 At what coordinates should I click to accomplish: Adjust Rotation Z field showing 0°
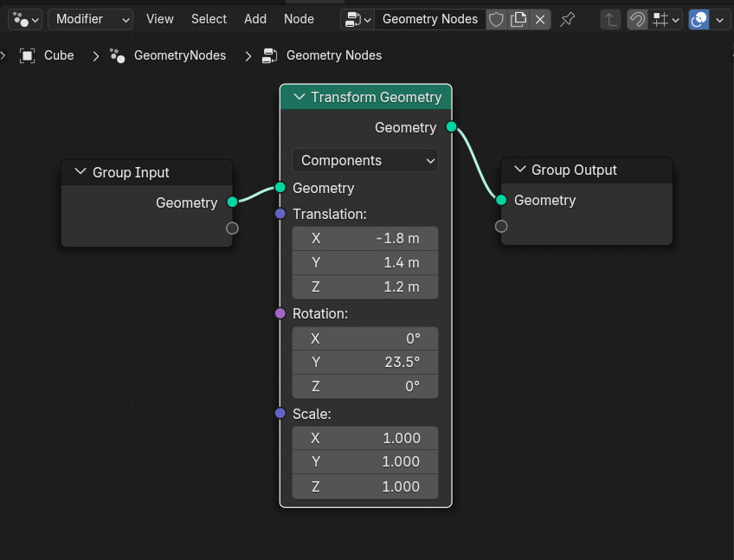pos(365,386)
